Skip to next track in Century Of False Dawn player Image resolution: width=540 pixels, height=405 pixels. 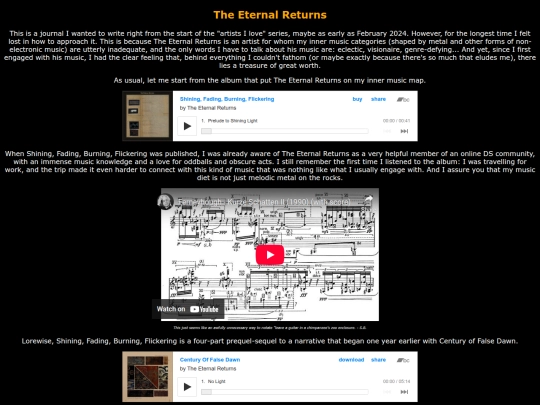pyautogui.click(x=404, y=392)
